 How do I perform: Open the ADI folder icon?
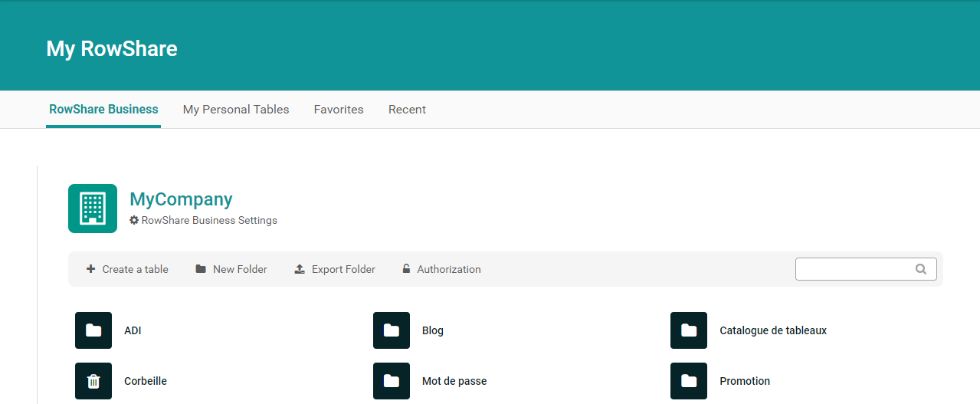point(93,330)
